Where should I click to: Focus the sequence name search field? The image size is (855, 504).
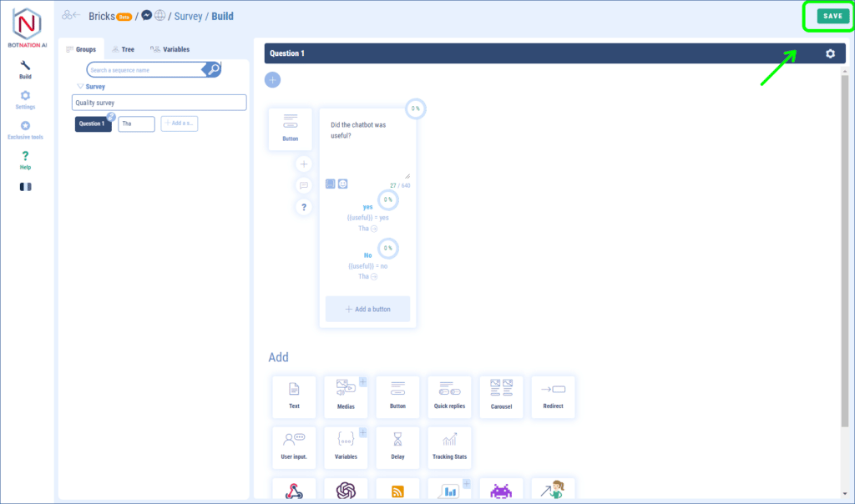pyautogui.click(x=146, y=70)
